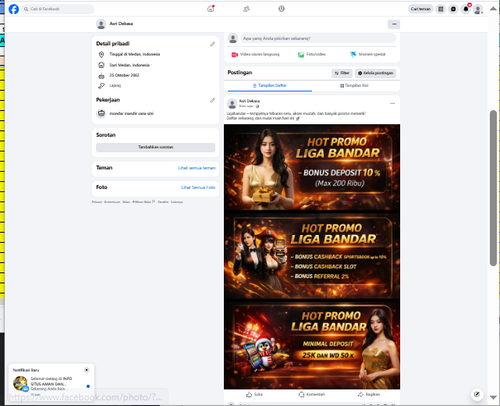Open the third center navigation icon
This screenshot has height=406, width=500.
pyautogui.click(x=282, y=9)
